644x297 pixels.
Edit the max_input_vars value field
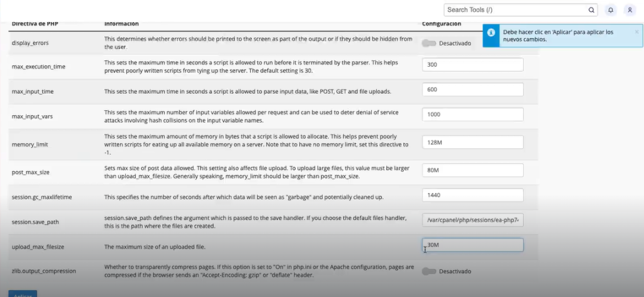[473, 115]
